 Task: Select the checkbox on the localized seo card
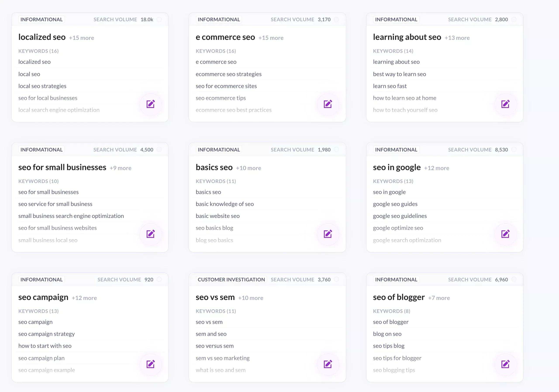pos(159,19)
